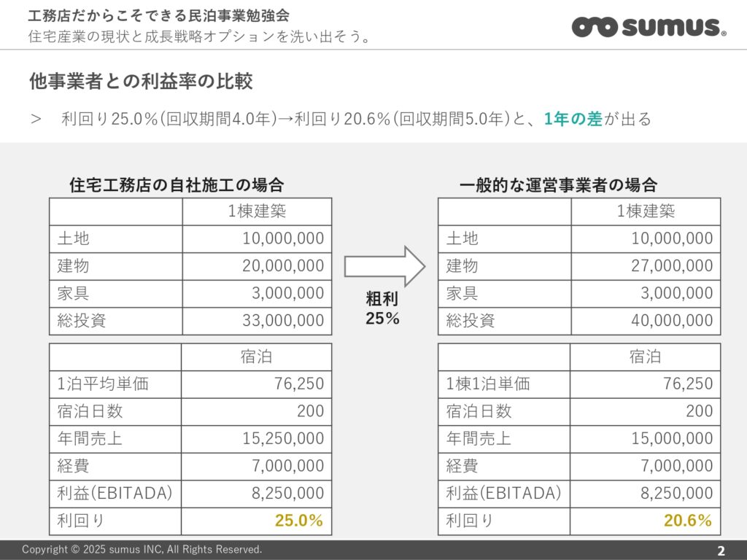Viewport: 747px width, 560px height.
Task: Click the 27,000,000 building cost cell
Action: click(672, 265)
